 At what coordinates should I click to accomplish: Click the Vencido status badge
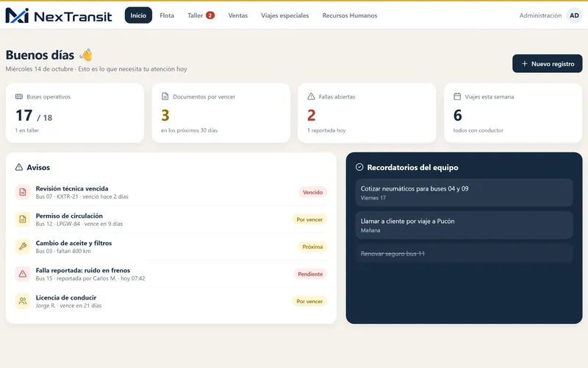click(313, 192)
